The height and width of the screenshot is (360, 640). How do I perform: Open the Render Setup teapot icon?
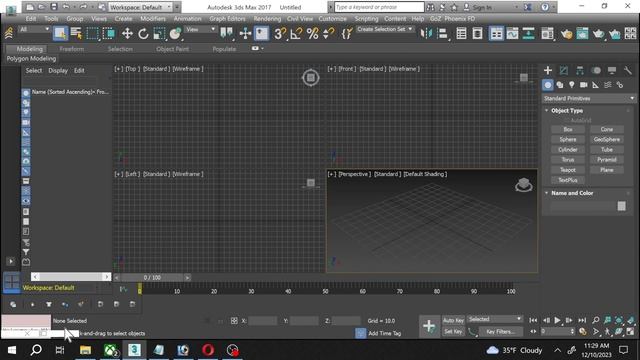coord(567,33)
